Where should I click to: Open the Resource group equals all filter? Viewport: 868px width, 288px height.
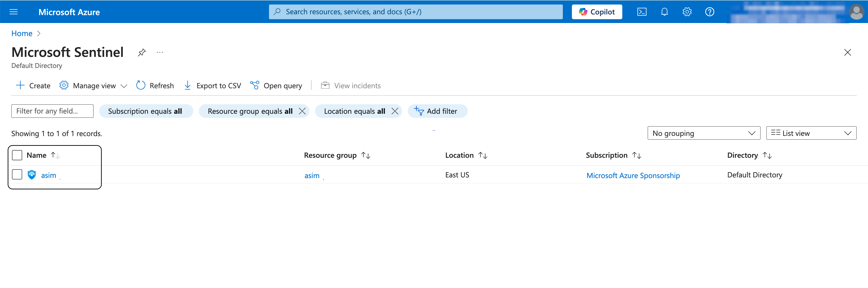coord(250,111)
